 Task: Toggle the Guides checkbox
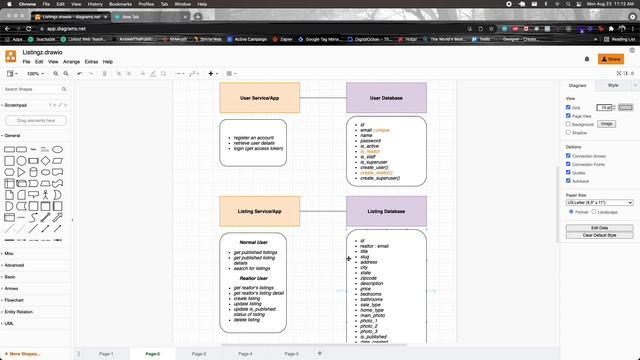[x=568, y=173]
